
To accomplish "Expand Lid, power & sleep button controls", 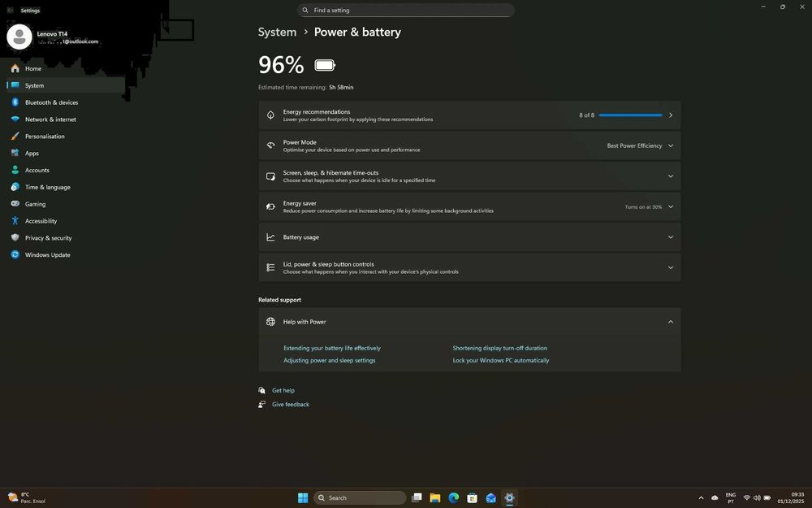I will pos(671,267).
